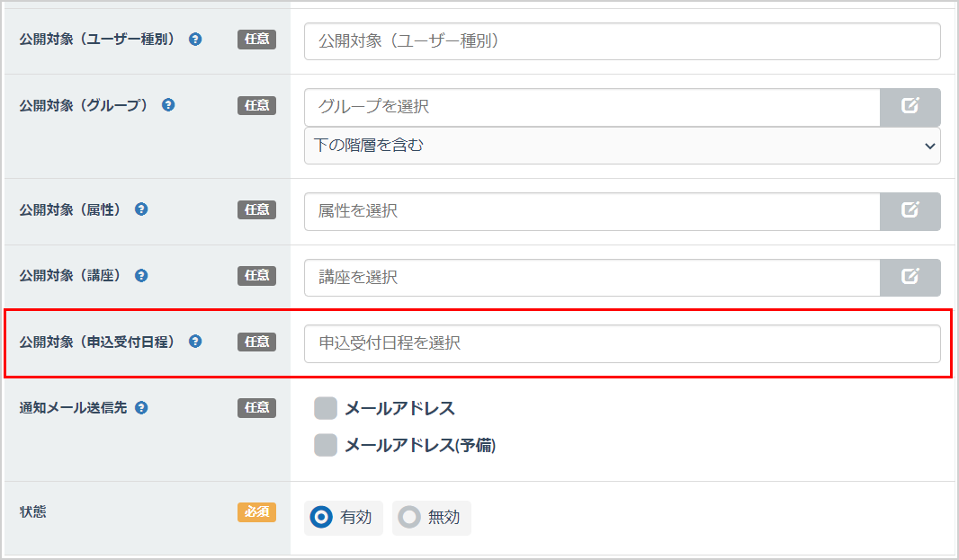Select the 有効 radio option

[x=320, y=518]
